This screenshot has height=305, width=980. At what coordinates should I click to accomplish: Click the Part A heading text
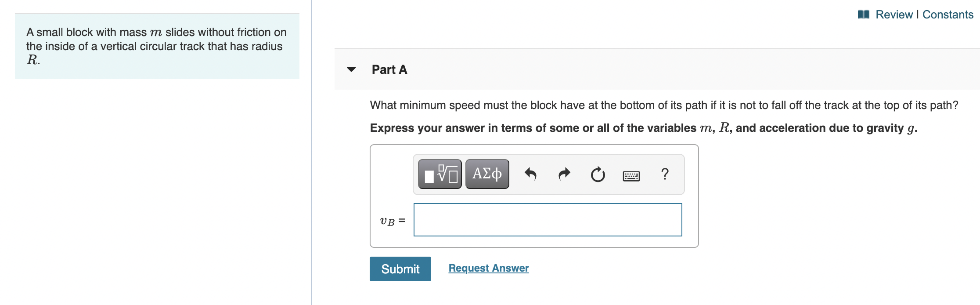pyautogui.click(x=389, y=69)
